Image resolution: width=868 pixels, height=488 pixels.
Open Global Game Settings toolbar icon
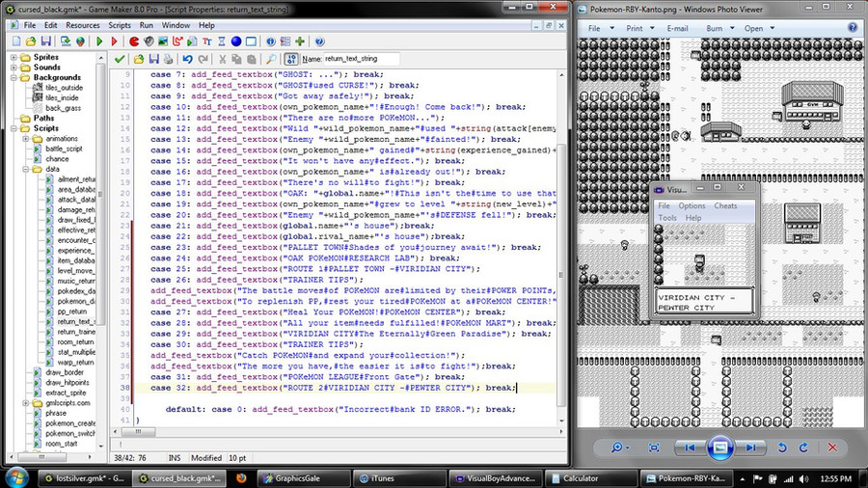tap(285, 41)
